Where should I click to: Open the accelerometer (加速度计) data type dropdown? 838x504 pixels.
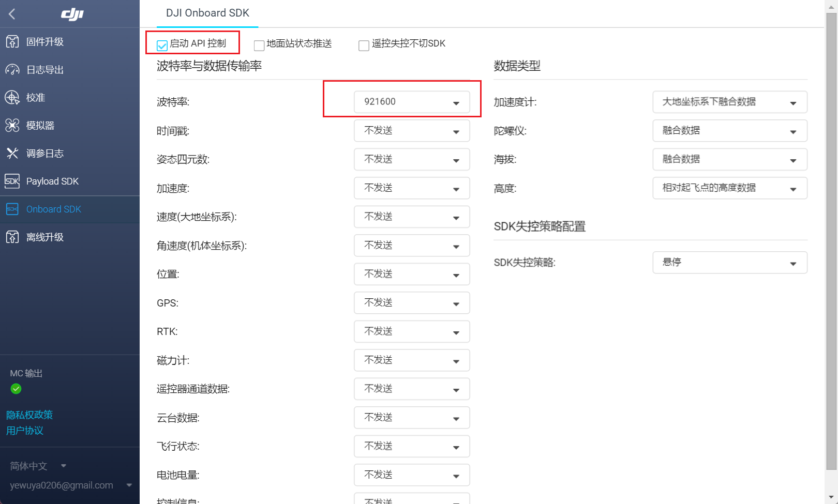pos(729,102)
